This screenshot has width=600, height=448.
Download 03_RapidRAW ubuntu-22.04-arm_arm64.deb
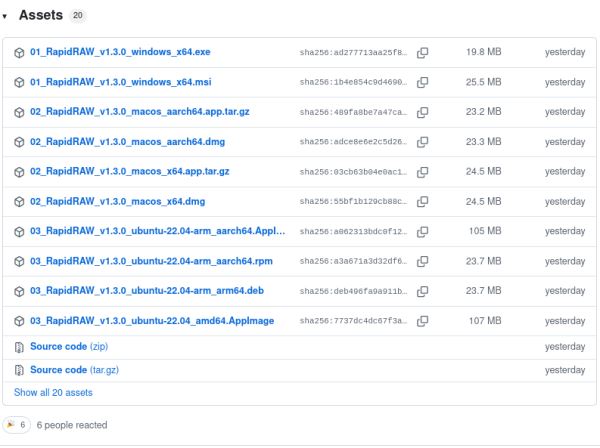coord(147,291)
